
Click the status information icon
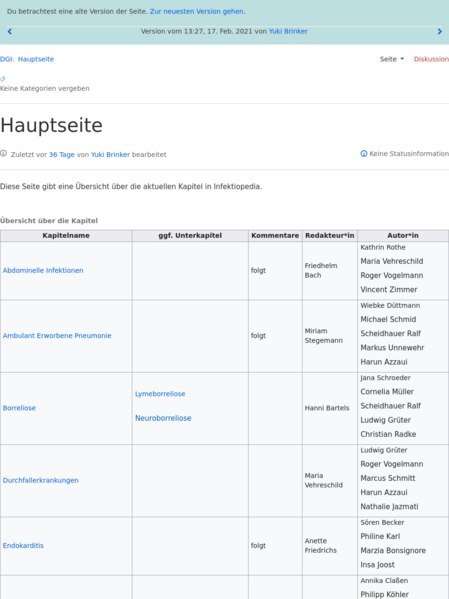(x=364, y=154)
